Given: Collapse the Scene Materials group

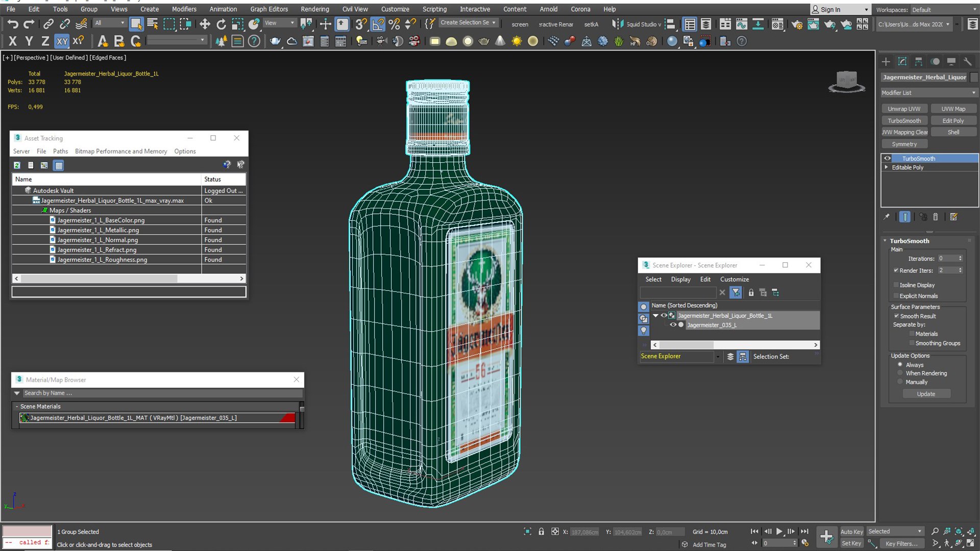Looking at the screenshot, I should point(17,407).
